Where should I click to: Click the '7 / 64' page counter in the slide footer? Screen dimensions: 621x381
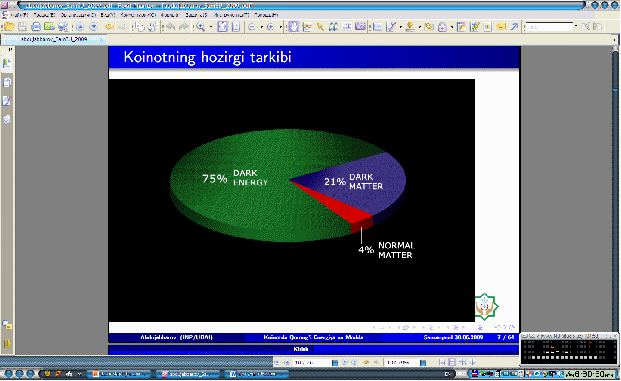506,337
